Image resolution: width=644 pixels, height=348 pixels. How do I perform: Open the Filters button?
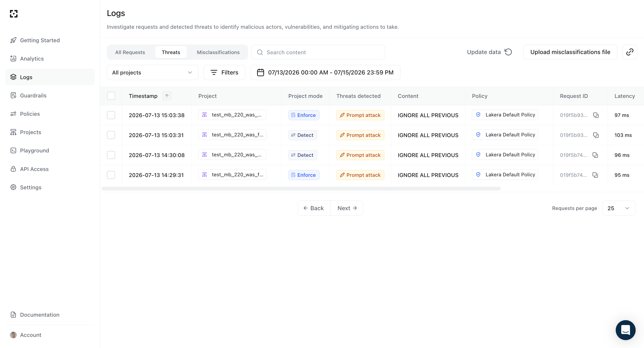(224, 73)
